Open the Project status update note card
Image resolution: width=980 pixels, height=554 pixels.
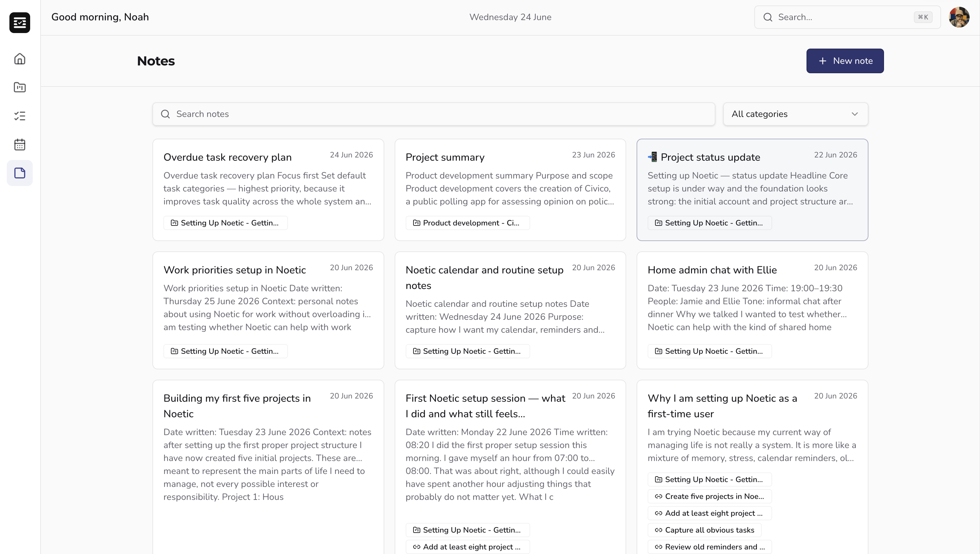tap(752, 190)
